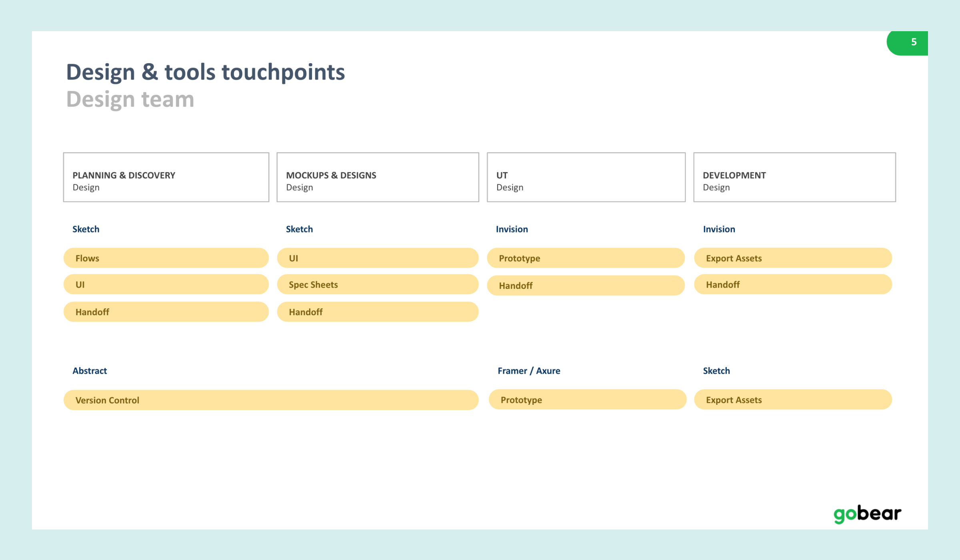Click the Handoff pill in UT column
The height and width of the screenshot is (560, 960).
pyautogui.click(x=586, y=285)
